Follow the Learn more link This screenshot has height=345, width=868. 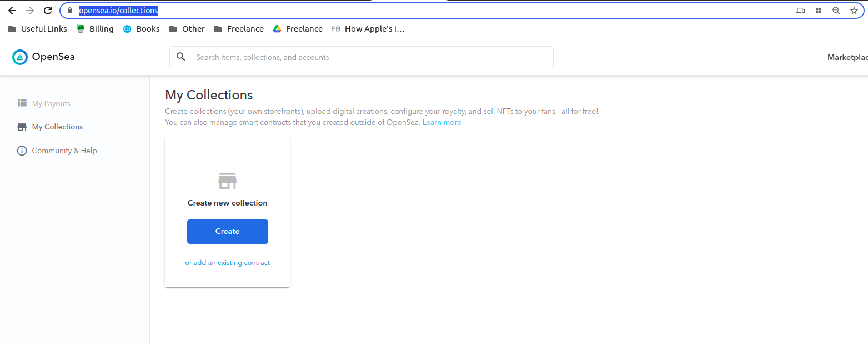point(441,122)
